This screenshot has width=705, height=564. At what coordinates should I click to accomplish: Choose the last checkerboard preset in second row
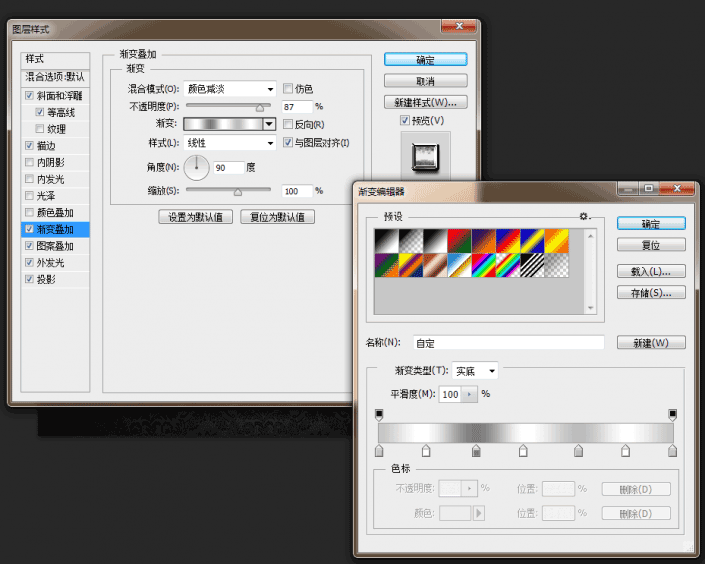557,265
